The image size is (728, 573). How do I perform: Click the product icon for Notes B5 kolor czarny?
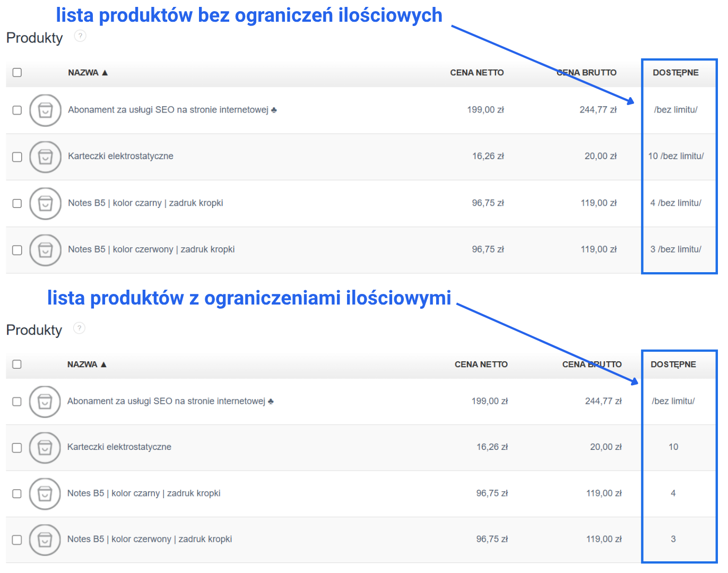coord(45,203)
